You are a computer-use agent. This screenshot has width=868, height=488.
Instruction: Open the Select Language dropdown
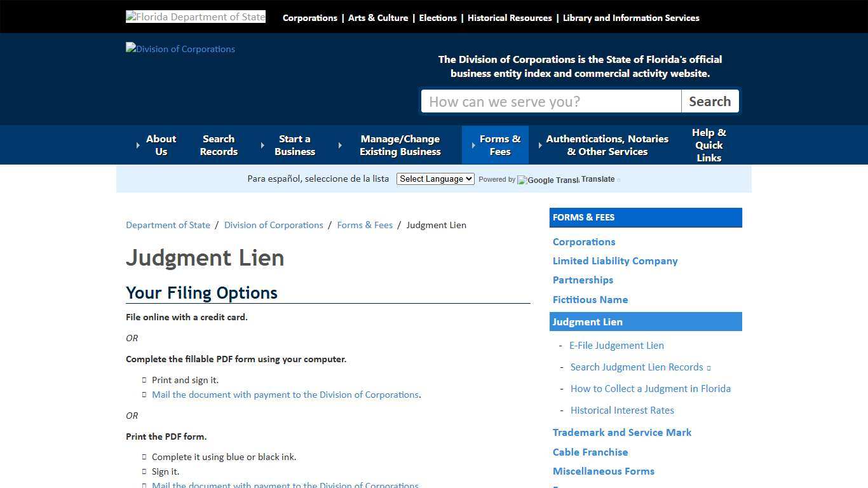point(435,179)
